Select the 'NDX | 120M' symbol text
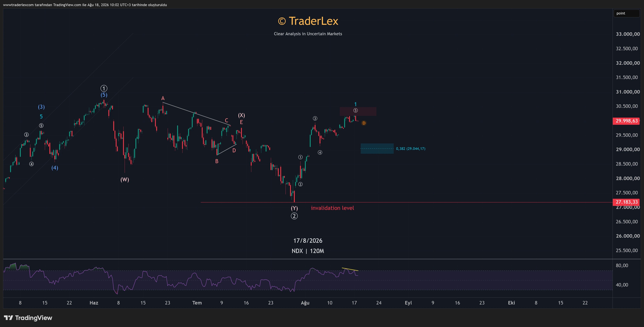Screen dimensions: 644x327 [x=308, y=251]
